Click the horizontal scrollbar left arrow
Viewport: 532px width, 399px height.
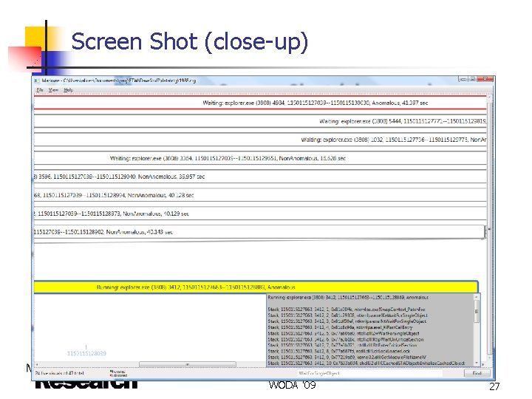tap(37, 364)
